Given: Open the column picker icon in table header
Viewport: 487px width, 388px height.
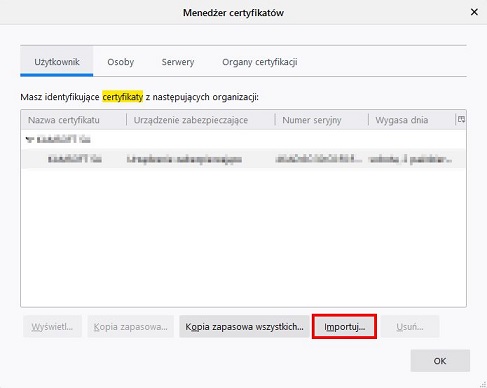Looking at the screenshot, I should click(461, 119).
